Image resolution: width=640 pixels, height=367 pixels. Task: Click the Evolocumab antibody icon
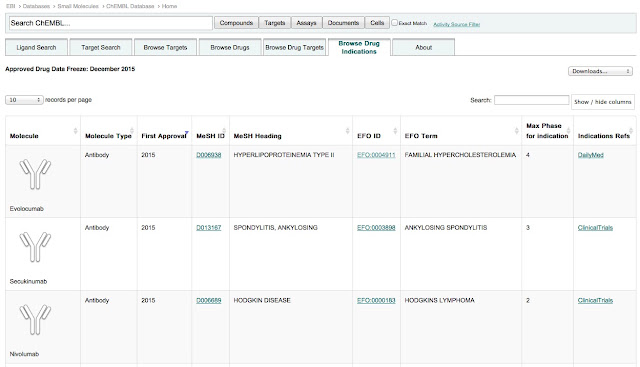(35, 174)
